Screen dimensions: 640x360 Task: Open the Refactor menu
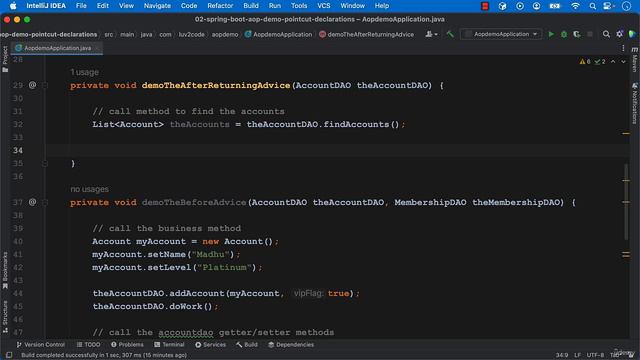pyautogui.click(x=220, y=6)
